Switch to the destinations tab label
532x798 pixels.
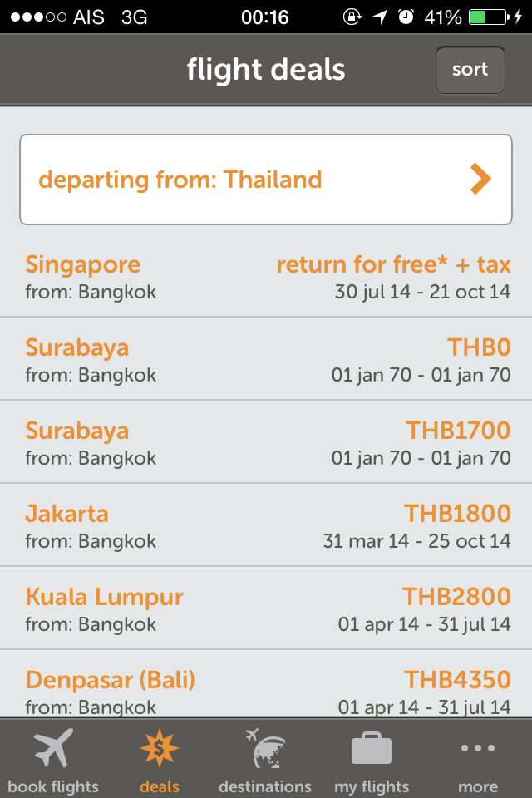(264, 786)
